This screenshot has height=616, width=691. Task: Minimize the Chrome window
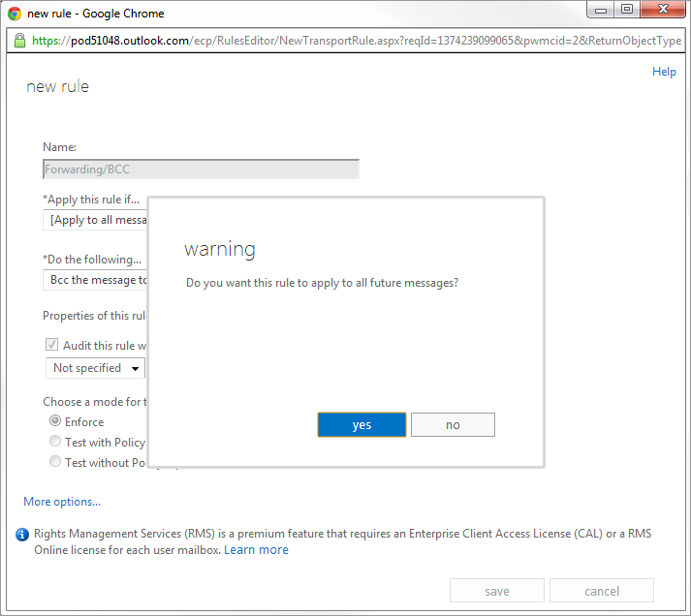point(601,10)
